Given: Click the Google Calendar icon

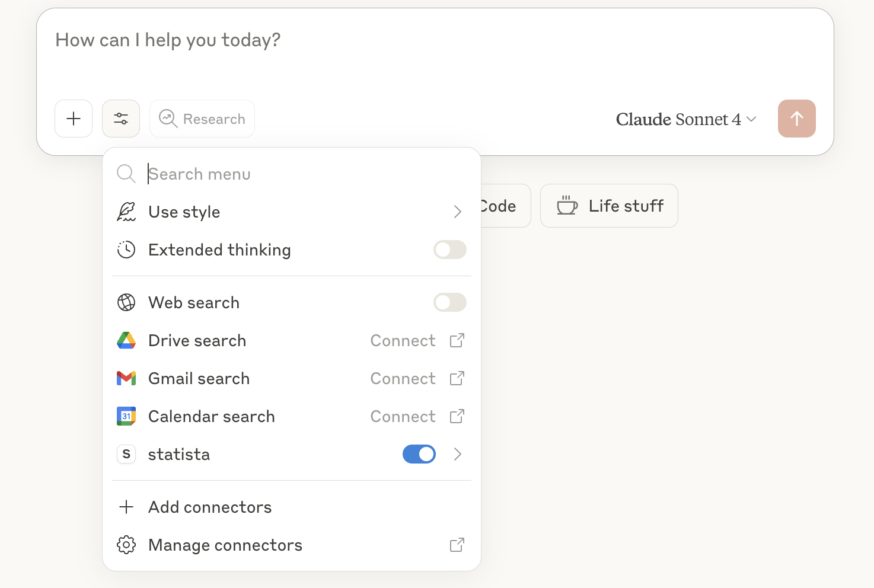Looking at the screenshot, I should tap(126, 416).
